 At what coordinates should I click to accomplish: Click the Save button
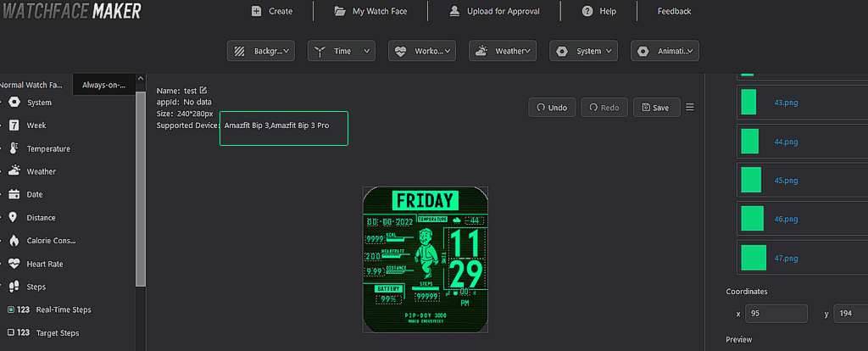click(657, 108)
